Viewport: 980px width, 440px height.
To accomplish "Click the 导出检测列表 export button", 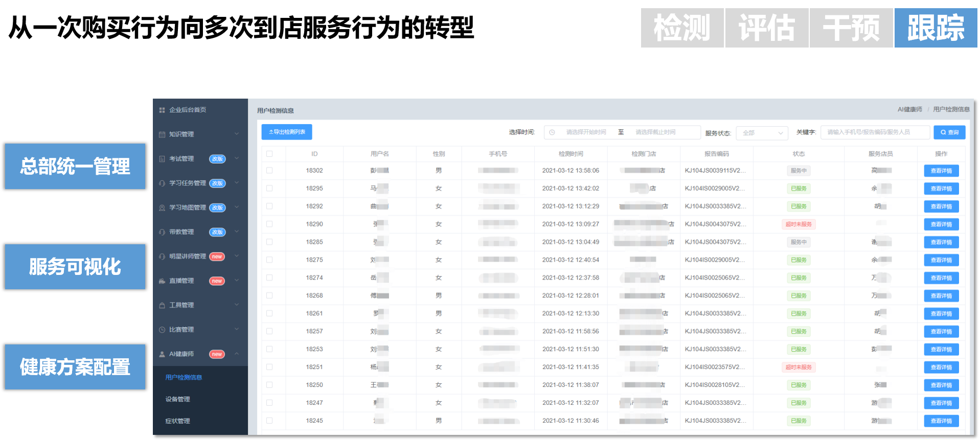I will coord(287,132).
